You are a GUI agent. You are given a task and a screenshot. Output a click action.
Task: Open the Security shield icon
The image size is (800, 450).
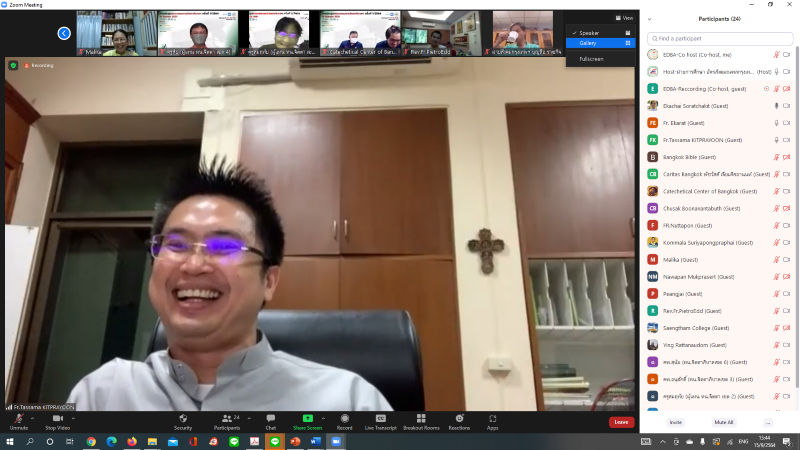coord(183,418)
